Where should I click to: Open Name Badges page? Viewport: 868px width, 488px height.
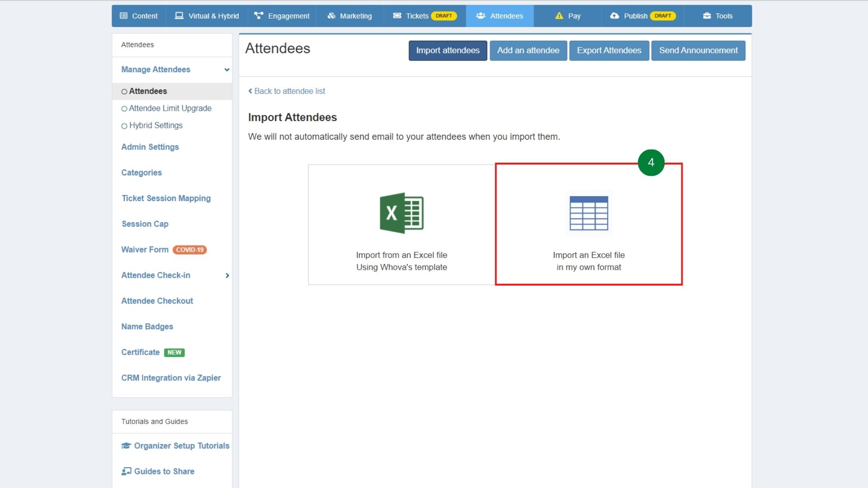147,327
